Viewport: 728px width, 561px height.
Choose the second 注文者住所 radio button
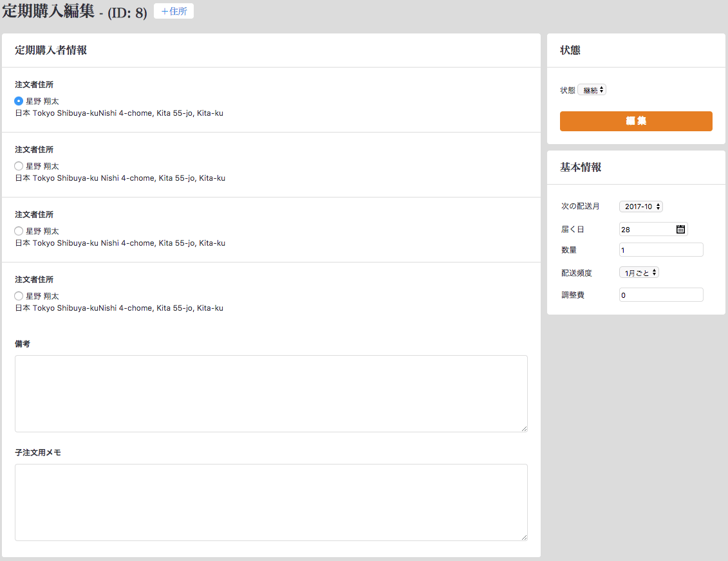tap(19, 166)
